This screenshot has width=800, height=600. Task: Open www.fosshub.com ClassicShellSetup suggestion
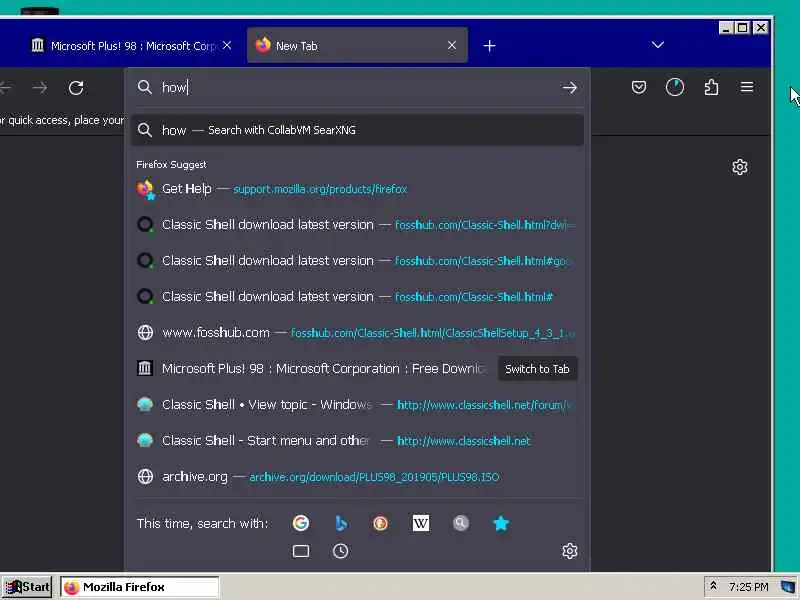357,333
